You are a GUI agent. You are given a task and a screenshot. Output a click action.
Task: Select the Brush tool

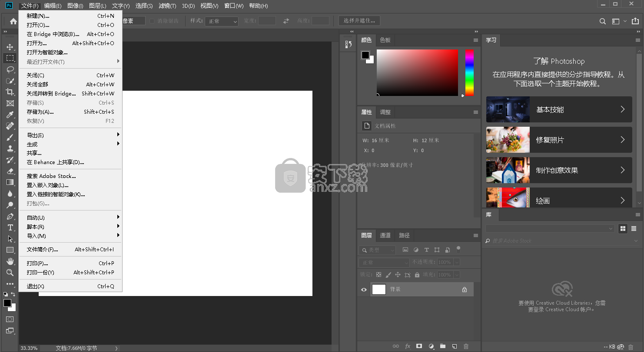coord(10,137)
